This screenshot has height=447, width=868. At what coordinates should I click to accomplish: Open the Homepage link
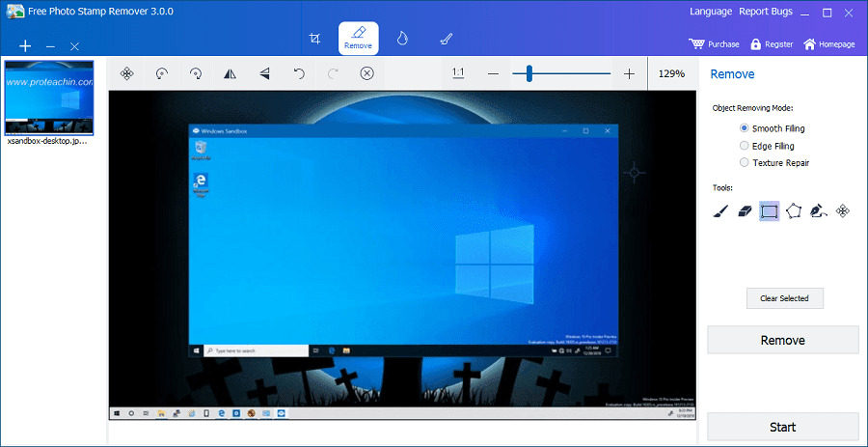tap(829, 44)
